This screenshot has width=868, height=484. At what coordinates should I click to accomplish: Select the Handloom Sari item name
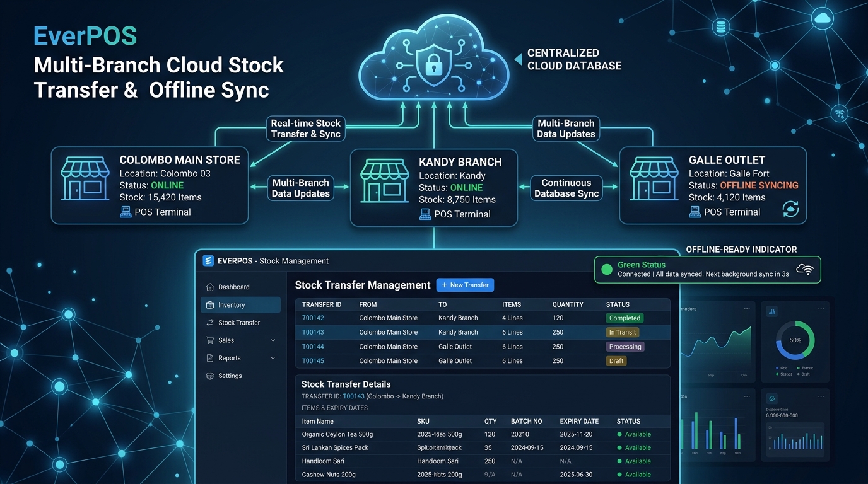coord(323,461)
